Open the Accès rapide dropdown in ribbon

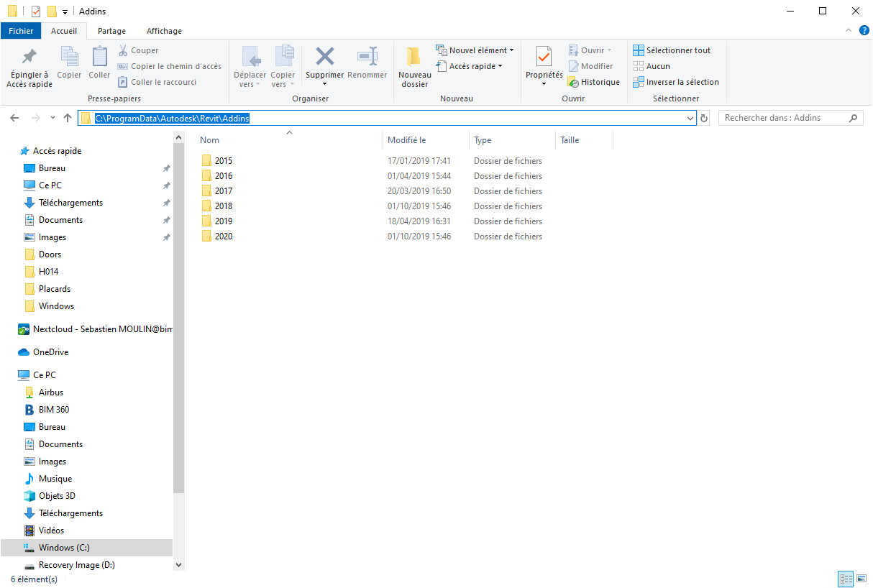[x=469, y=66]
